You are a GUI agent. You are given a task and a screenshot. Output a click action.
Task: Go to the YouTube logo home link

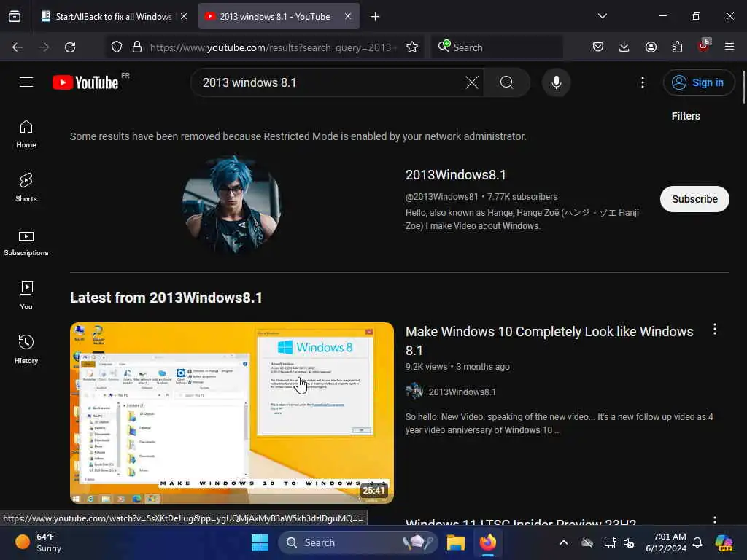click(x=85, y=82)
